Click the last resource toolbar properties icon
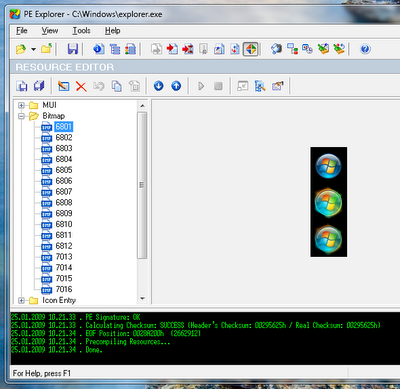This screenshot has height=389, width=400. coord(277,86)
